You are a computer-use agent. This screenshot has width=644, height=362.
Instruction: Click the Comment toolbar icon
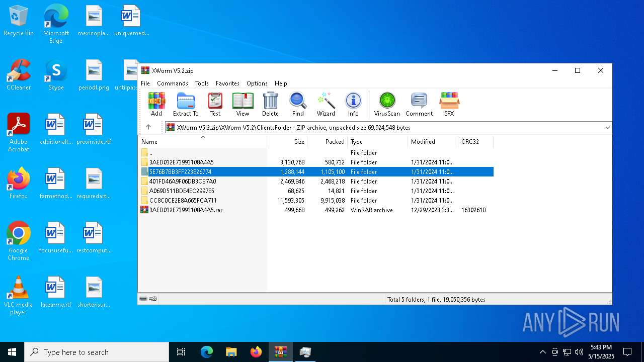[419, 105]
